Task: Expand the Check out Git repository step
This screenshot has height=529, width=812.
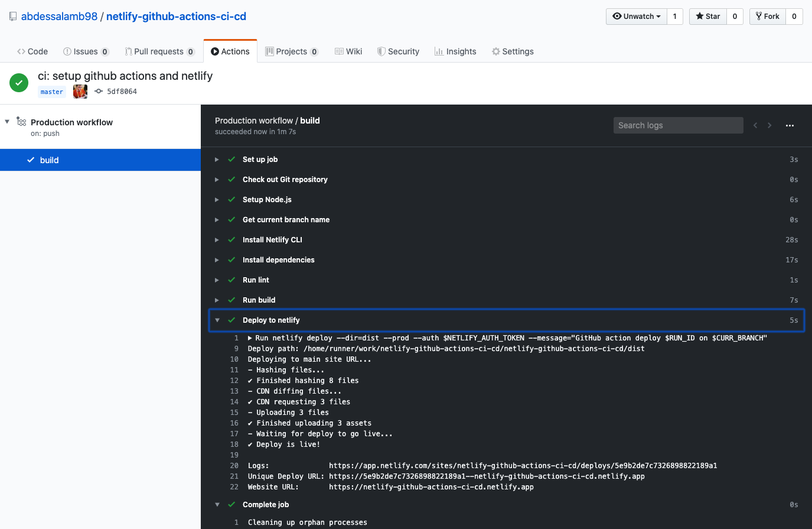Action: 217,180
